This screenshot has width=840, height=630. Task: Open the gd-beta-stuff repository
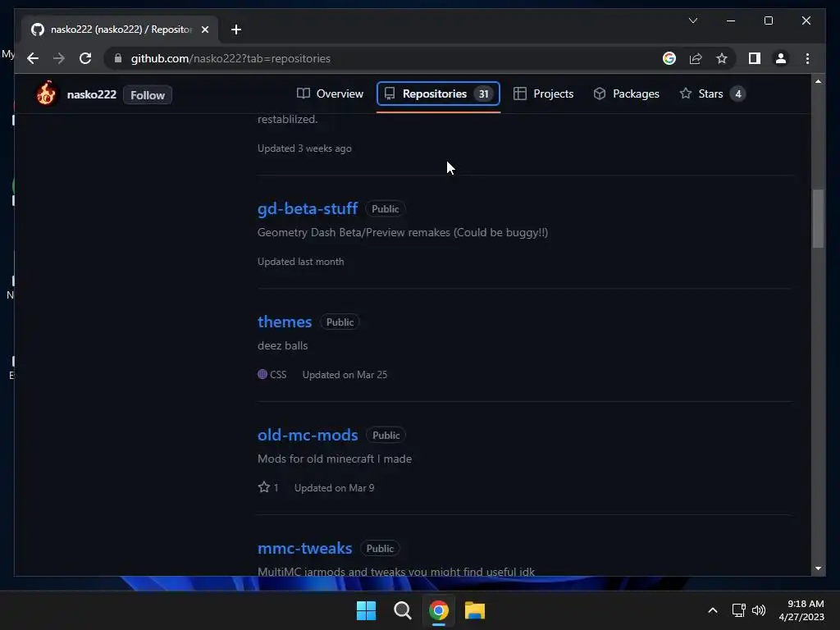[x=308, y=208]
